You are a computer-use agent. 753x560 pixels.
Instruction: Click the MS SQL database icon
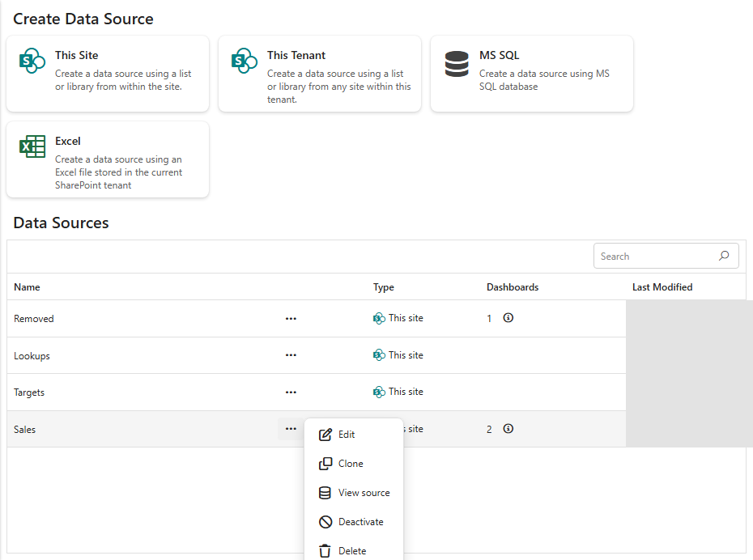pos(457,64)
